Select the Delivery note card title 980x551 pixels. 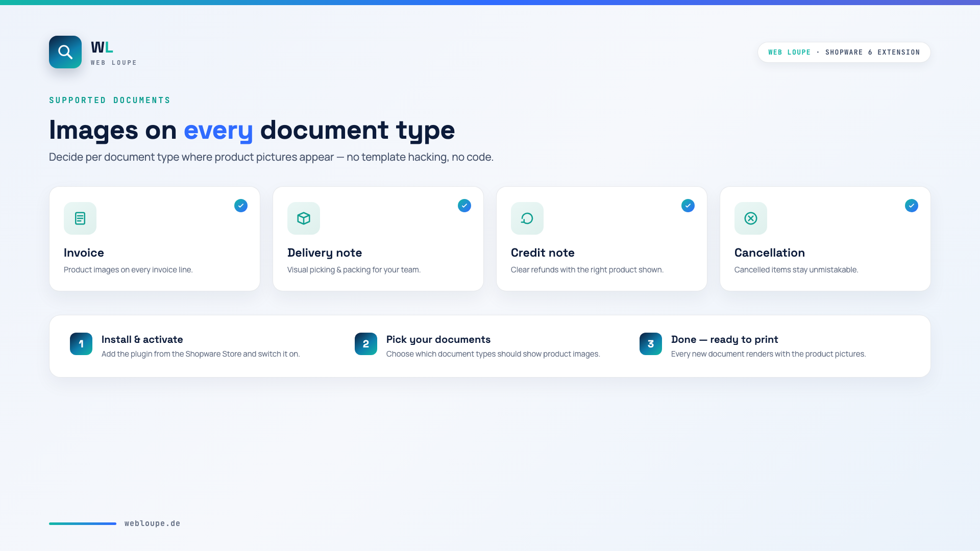325,253
